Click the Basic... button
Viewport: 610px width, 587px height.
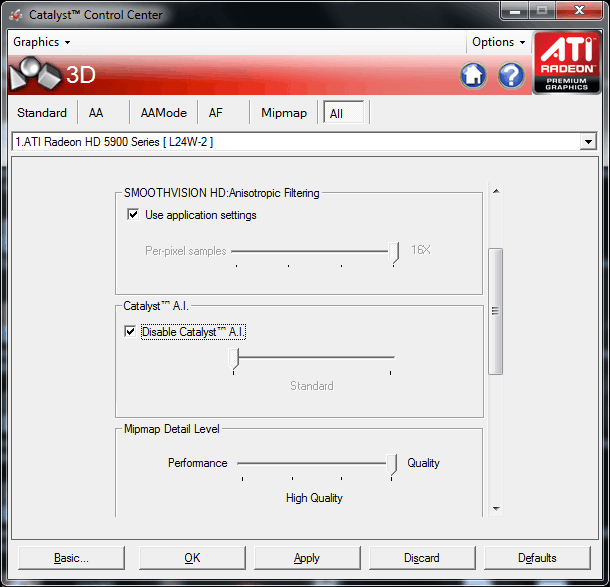click(x=71, y=558)
